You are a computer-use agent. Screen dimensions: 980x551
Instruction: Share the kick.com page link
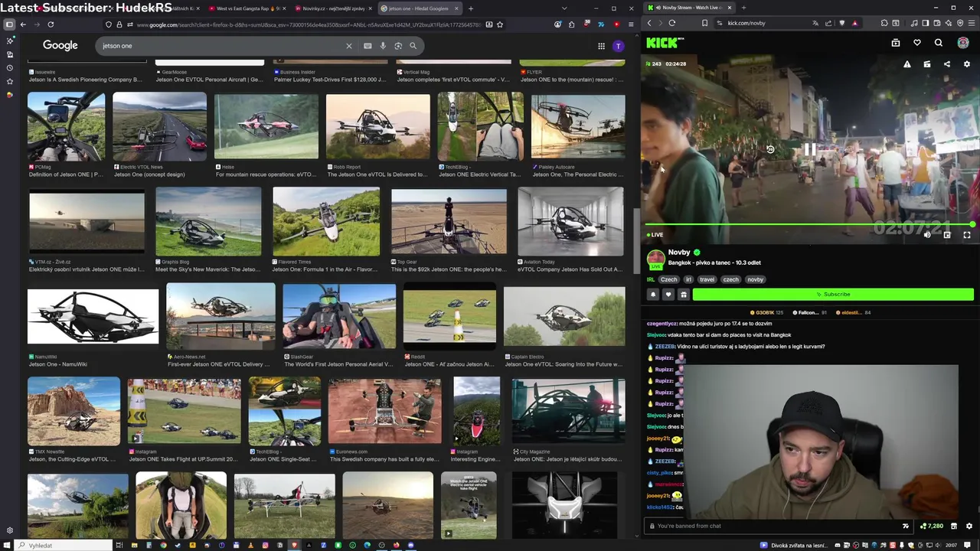click(828, 23)
